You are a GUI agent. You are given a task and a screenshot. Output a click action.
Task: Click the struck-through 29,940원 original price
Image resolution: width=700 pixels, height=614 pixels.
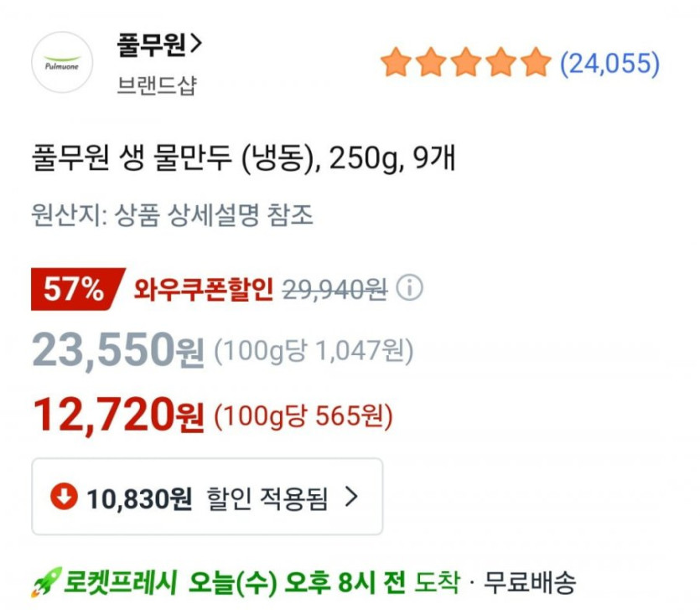tap(334, 290)
